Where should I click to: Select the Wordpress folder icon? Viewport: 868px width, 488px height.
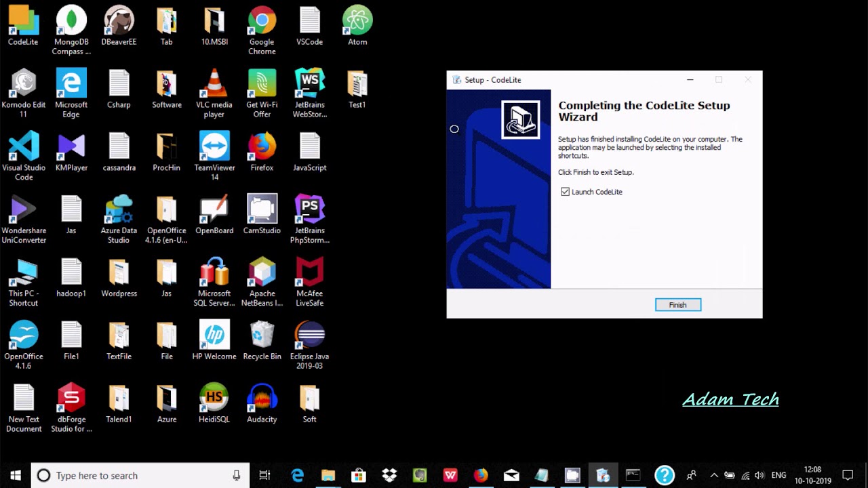pos(119,278)
